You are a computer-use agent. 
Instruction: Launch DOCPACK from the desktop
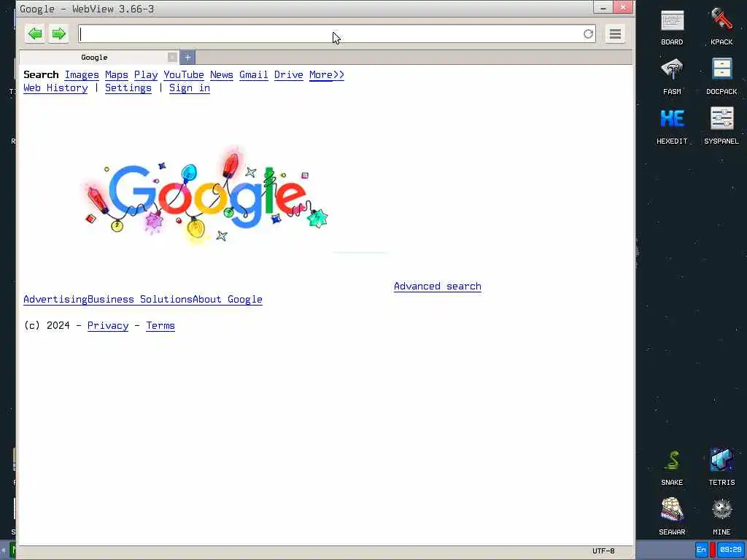pos(721,77)
